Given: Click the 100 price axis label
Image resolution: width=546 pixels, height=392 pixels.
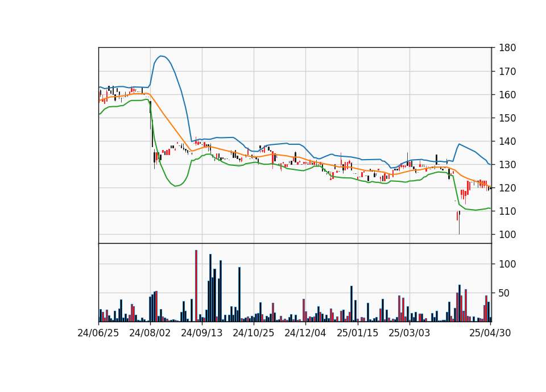Looking at the screenshot, I should pos(507,235).
